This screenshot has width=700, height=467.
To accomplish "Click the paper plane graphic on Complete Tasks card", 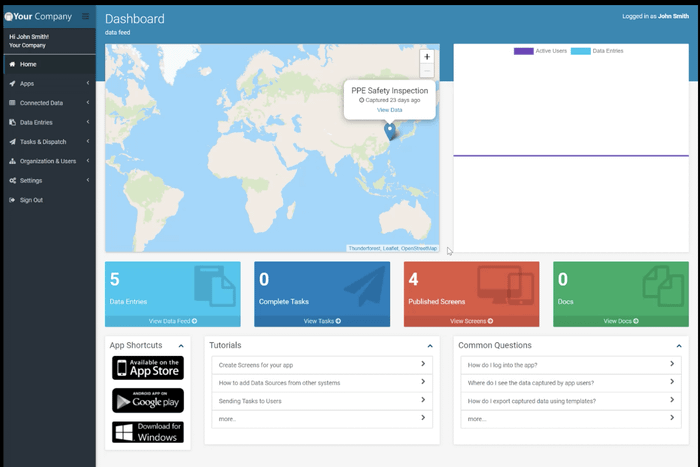I will tap(365, 286).
